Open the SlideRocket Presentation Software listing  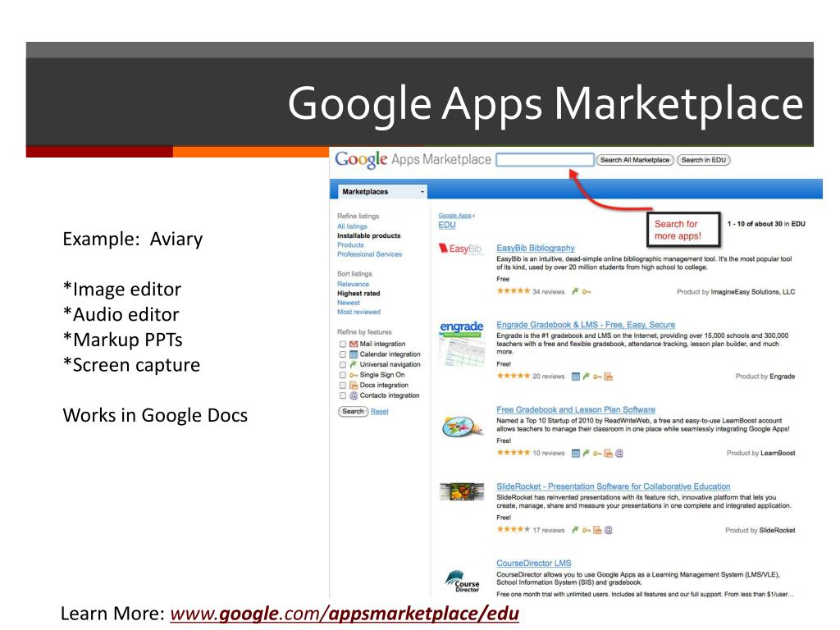click(613, 486)
